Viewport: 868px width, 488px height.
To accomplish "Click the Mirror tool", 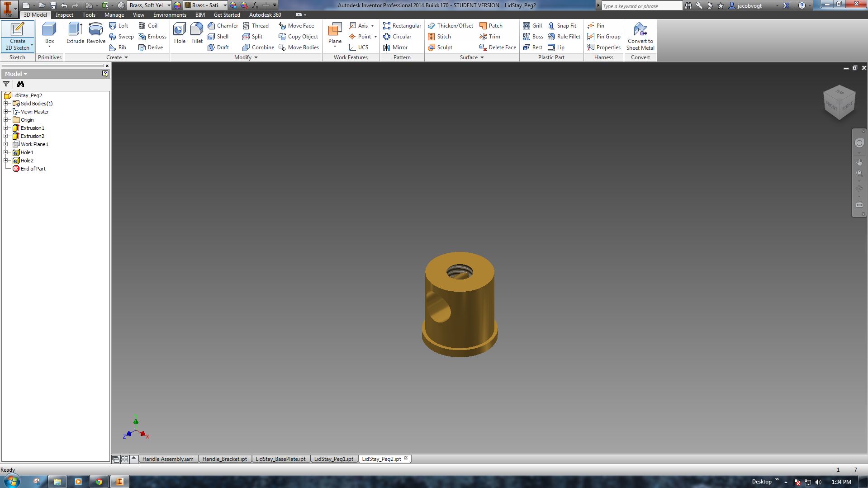I will pyautogui.click(x=395, y=47).
